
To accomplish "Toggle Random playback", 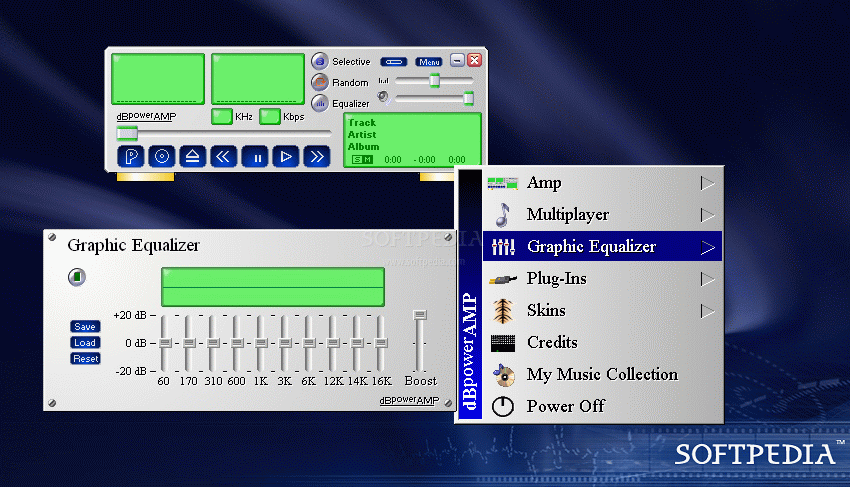I will (320, 82).
